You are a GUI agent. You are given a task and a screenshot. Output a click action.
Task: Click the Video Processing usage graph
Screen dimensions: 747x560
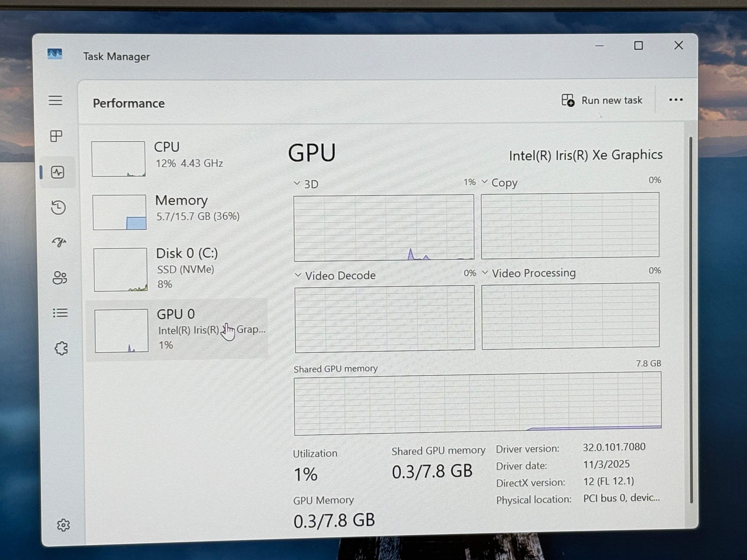(571, 316)
